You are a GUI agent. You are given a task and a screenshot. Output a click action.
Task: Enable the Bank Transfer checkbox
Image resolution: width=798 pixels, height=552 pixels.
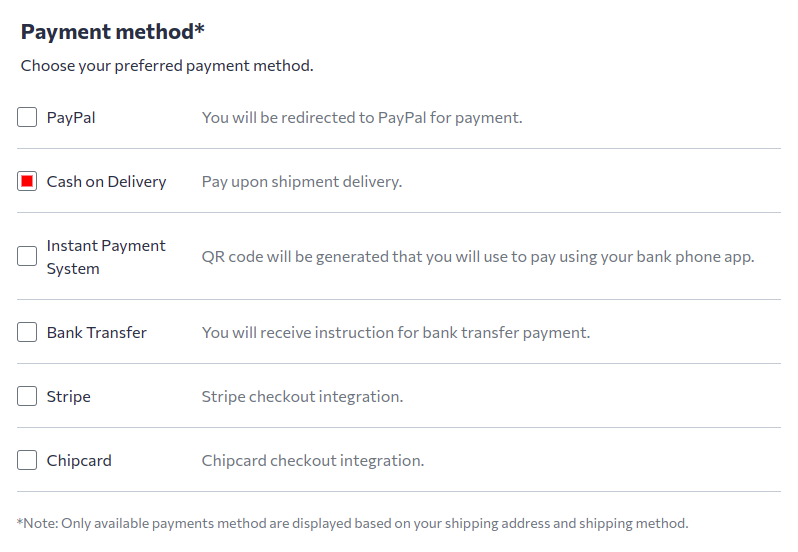pyautogui.click(x=27, y=333)
